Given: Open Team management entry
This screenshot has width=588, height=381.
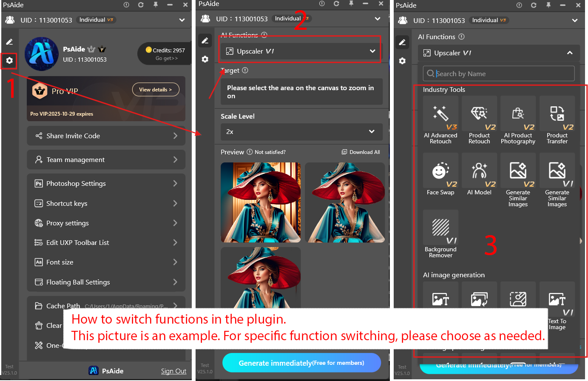Looking at the screenshot, I should pos(106,160).
